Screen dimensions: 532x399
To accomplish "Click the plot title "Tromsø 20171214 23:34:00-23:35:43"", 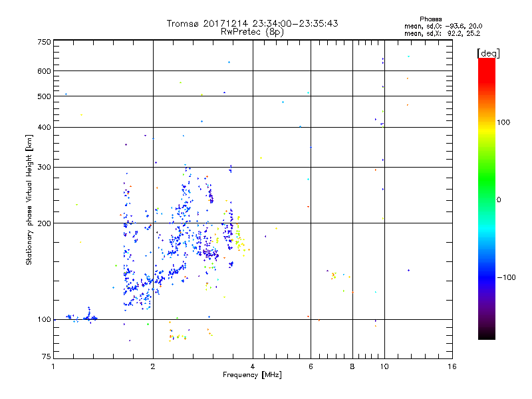I will 252,23.
